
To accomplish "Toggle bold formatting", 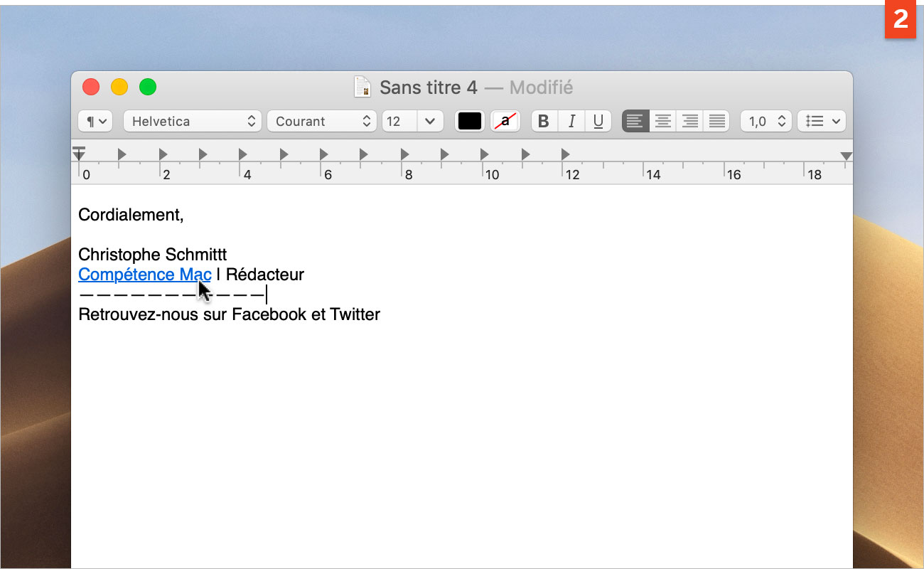I will click(x=544, y=121).
